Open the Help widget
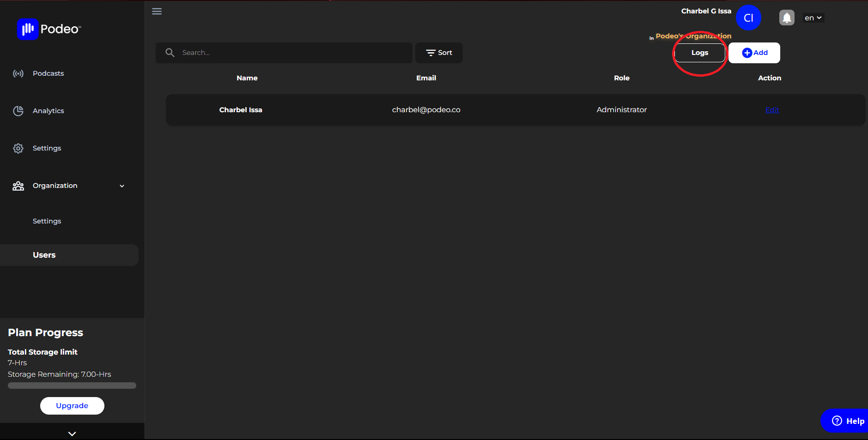This screenshot has height=440, width=868. click(x=845, y=421)
